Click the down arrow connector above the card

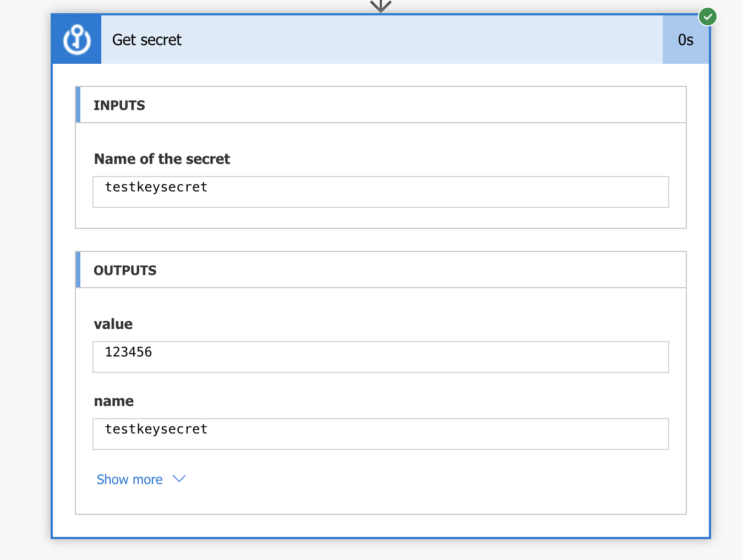coord(380,6)
